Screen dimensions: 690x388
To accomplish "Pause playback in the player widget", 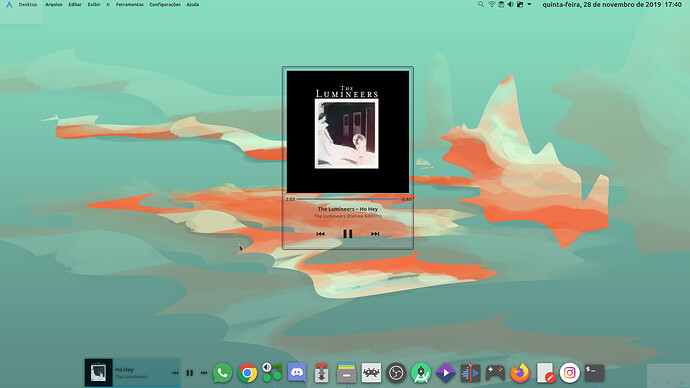I will pos(348,234).
